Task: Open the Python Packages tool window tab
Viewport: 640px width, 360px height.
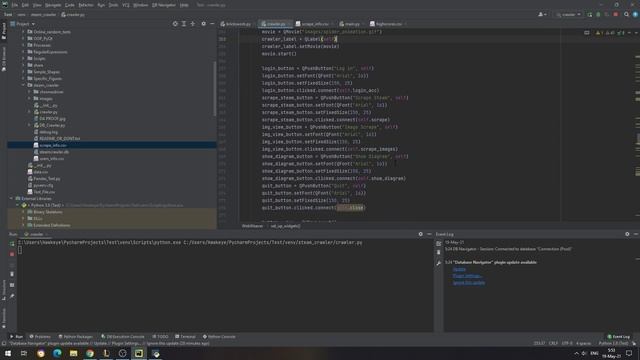Action: point(76,337)
